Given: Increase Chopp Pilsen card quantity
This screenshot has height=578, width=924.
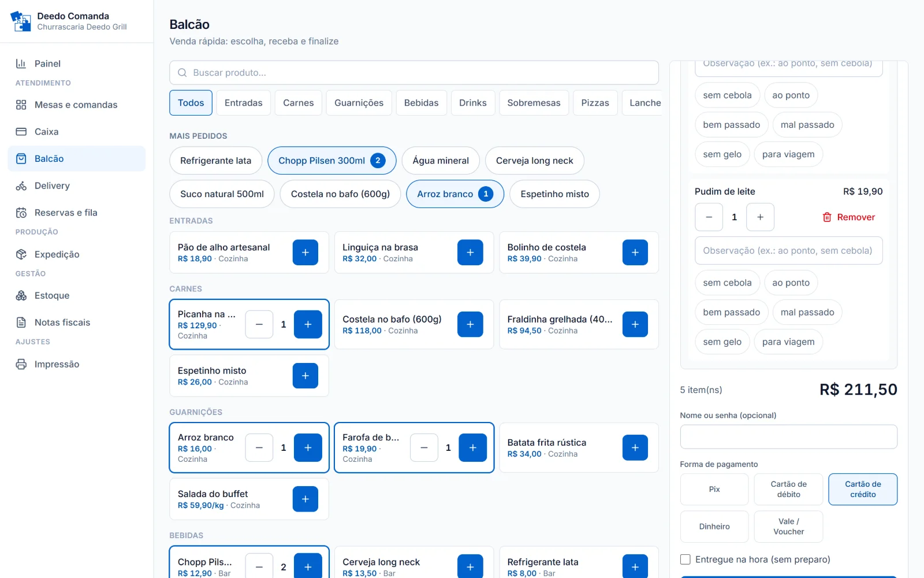Looking at the screenshot, I should [x=308, y=566].
